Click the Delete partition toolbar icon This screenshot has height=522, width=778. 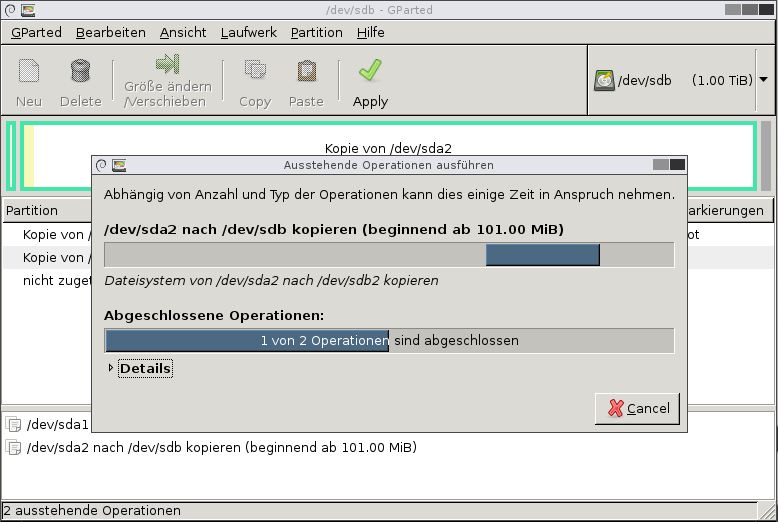80,72
